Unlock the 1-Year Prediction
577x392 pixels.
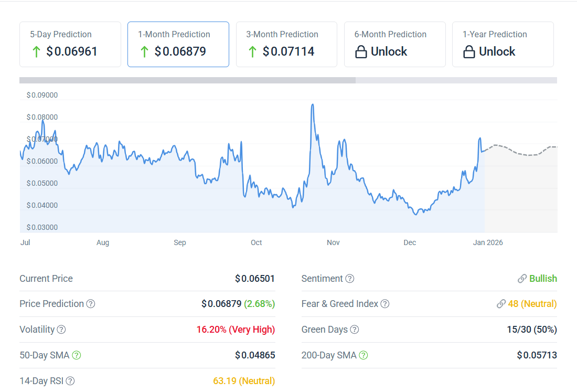pos(503,45)
